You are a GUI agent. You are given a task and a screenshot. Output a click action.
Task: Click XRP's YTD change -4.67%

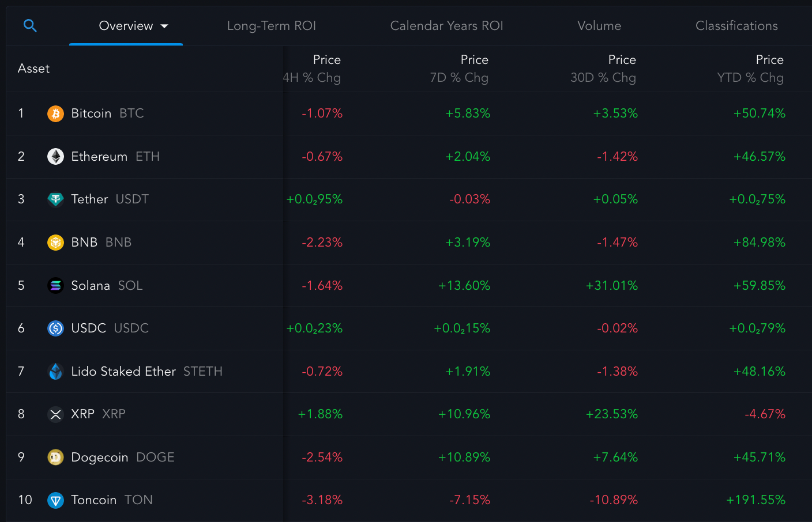(x=765, y=414)
